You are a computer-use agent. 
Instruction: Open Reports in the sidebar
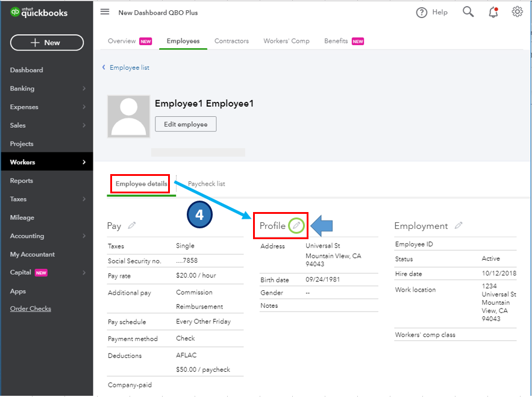tap(21, 181)
